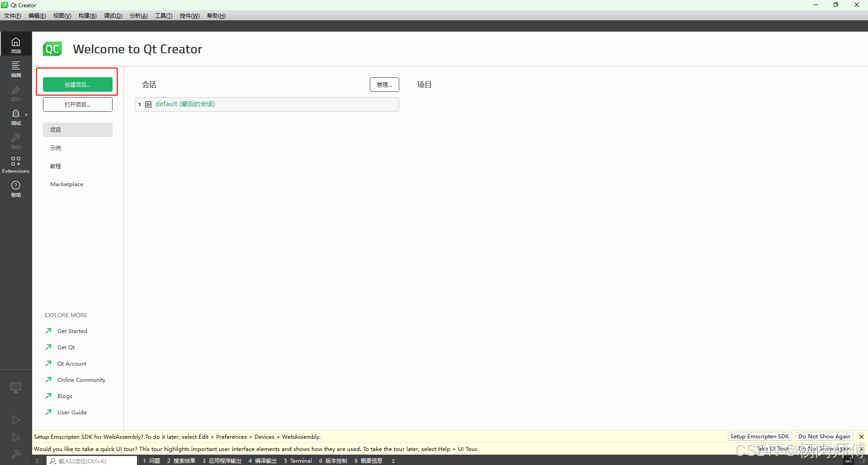The height and width of the screenshot is (465, 868).
Task: Click the 创建项目... button
Action: pyautogui.click(x=78, y=85)
